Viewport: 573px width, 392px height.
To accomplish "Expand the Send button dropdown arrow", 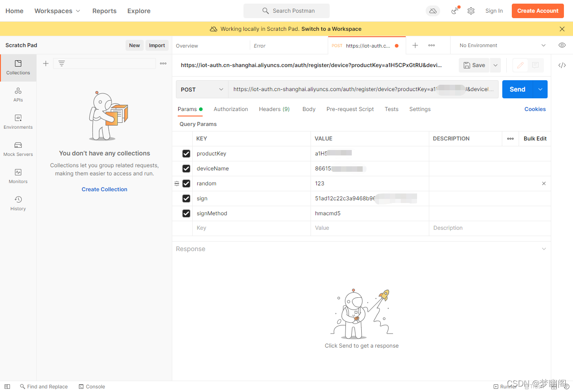I will coord(540,89).
